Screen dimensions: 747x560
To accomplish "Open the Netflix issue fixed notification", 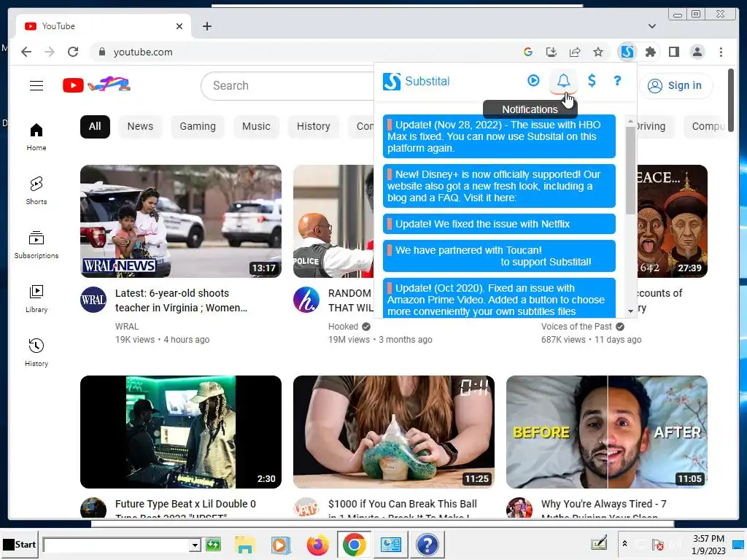I will [x=499, y=224].
